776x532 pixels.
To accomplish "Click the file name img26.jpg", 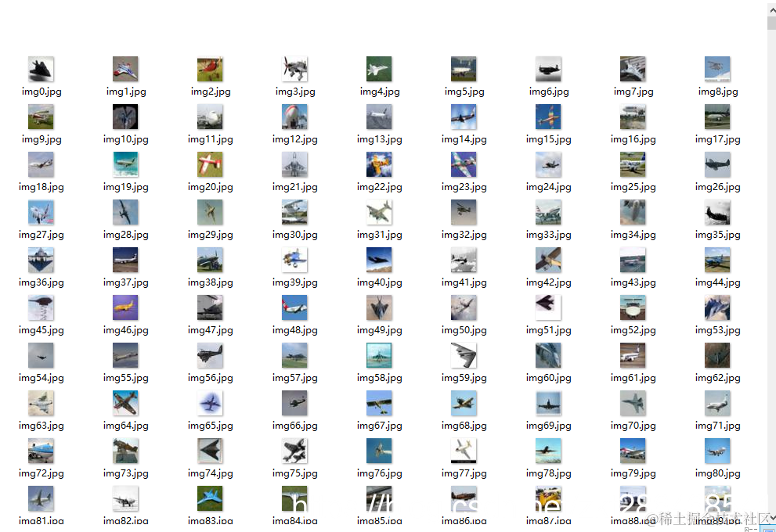I will pos(718,187).
